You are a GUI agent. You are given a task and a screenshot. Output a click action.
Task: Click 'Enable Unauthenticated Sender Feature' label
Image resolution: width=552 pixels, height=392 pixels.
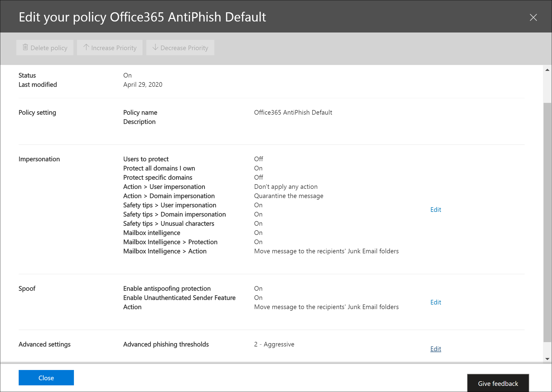[x=179, y=298]
